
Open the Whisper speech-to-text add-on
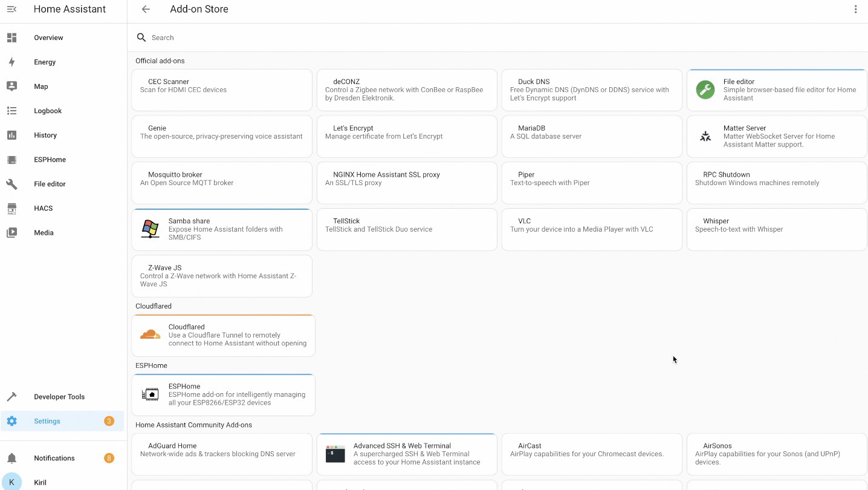pos(777,229)
